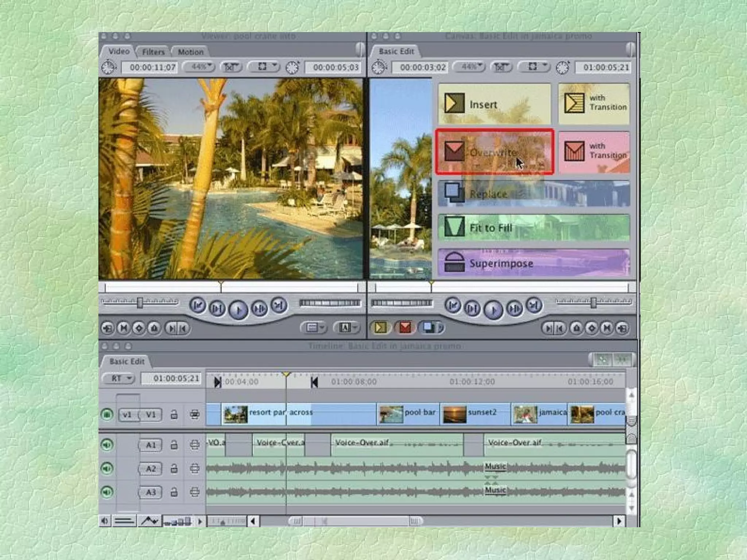
Task: Adjust the Viewer shuttle slider
Action: [x=140, y=303]
